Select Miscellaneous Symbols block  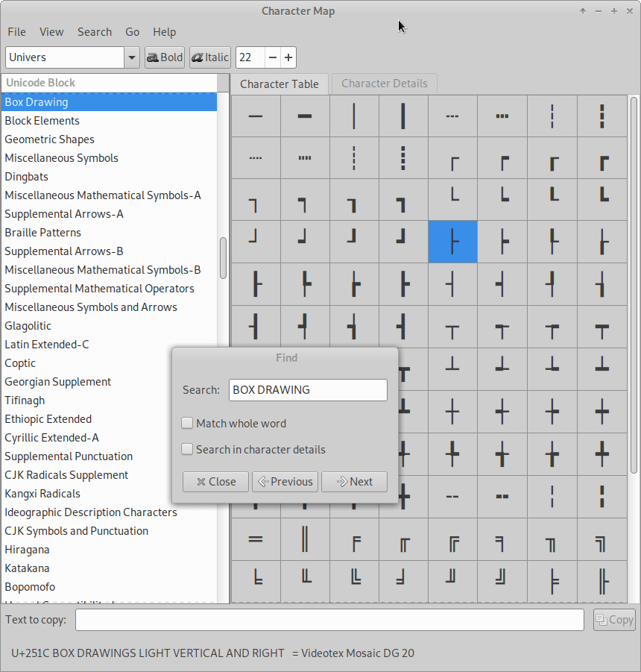pyautogui.click(x=110, y=158)
